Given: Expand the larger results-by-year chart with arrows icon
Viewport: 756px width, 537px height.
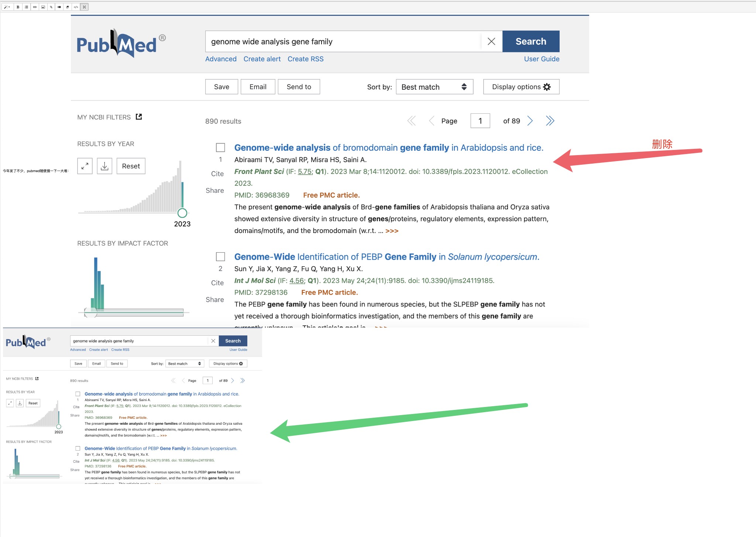Looking at the screenshot, I should click(x=85, y=166).
